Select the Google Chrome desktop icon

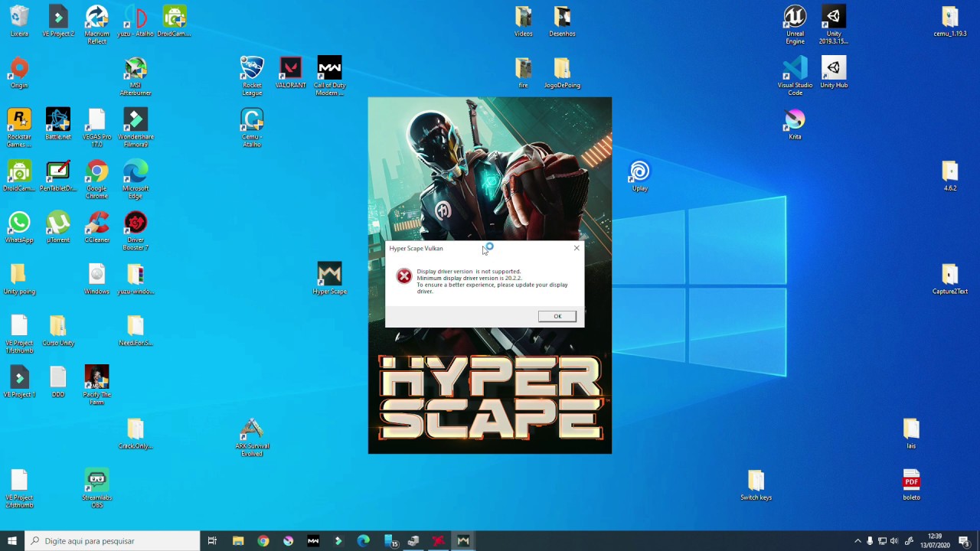(x=96, y=180)
